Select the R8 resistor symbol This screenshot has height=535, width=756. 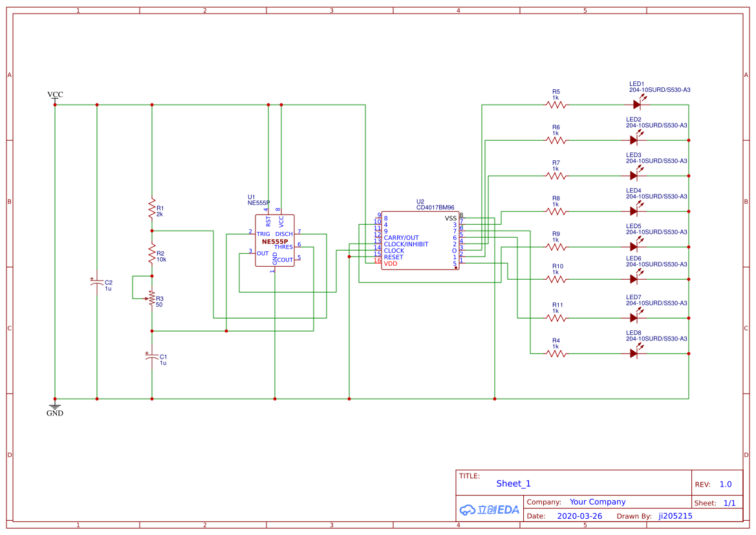(x=556, y=211)
